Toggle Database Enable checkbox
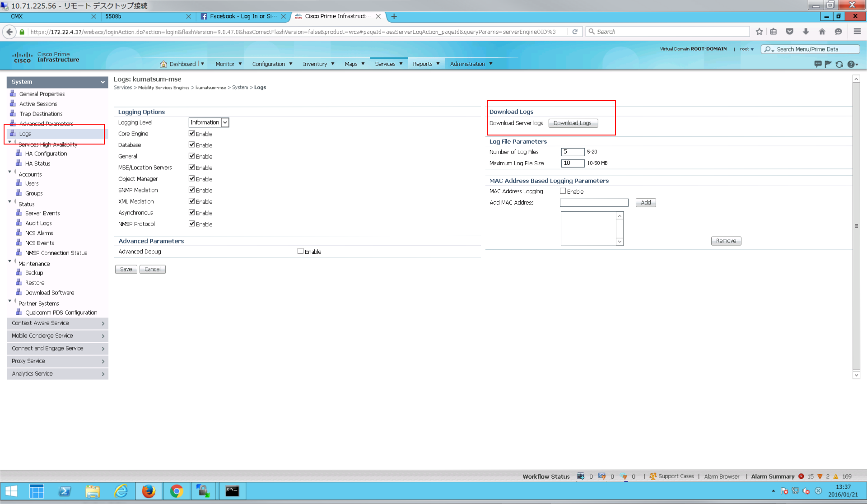This screenshot has height=504, width=867. click(x=191, y=145)
